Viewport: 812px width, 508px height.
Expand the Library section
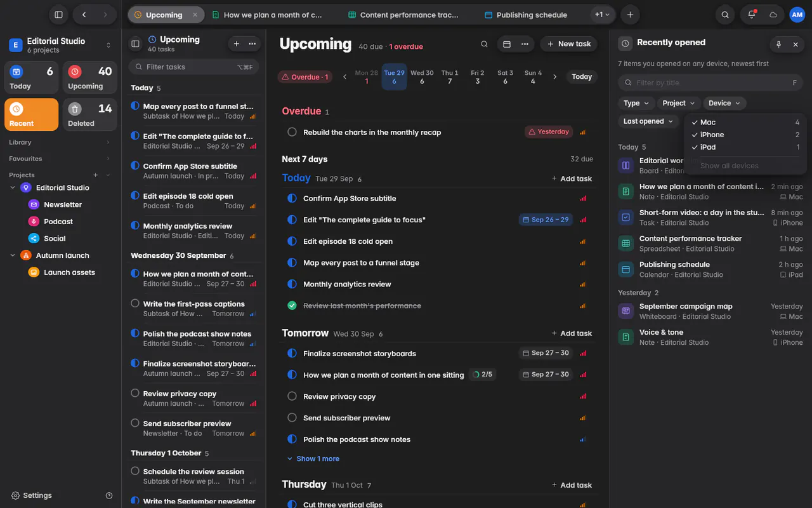[60, 142]
